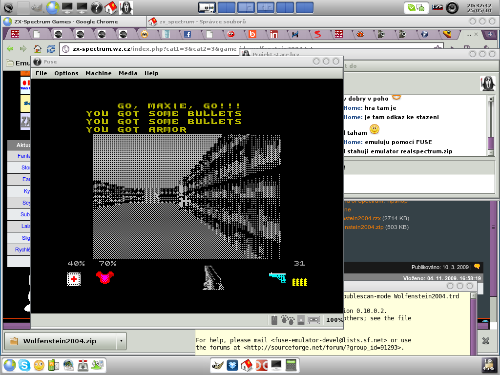Click the yellow bullets ammo icon

(299, 282)
